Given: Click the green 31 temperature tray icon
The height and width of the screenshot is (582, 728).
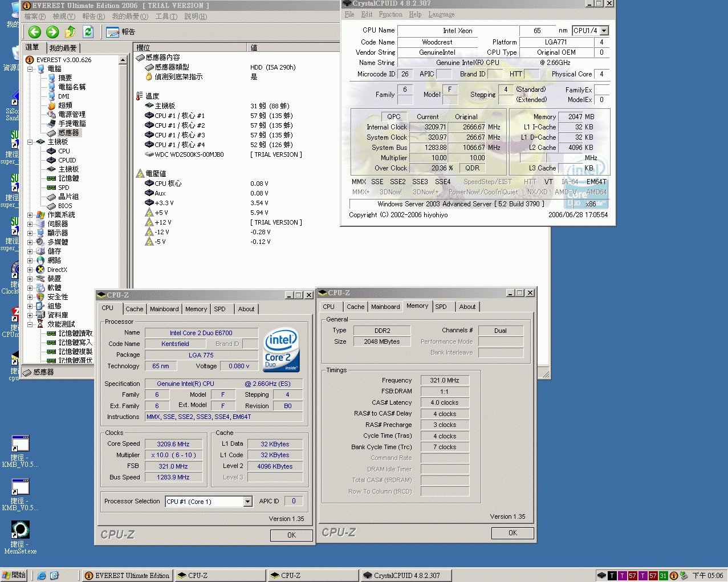Looking at the screenshot, I should (664, 576).
